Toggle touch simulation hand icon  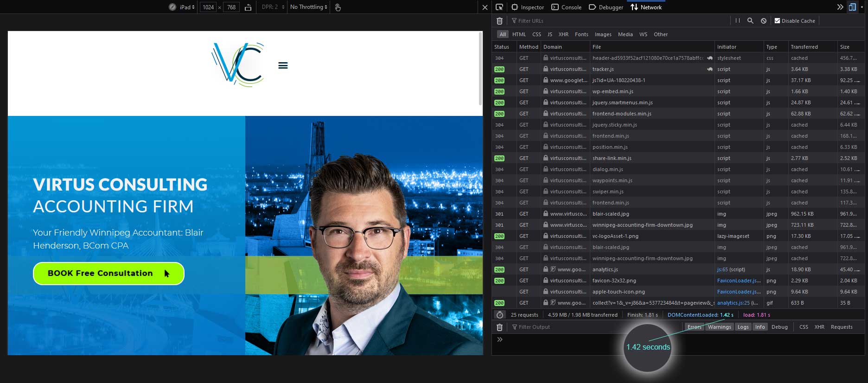tap(338, 7)
